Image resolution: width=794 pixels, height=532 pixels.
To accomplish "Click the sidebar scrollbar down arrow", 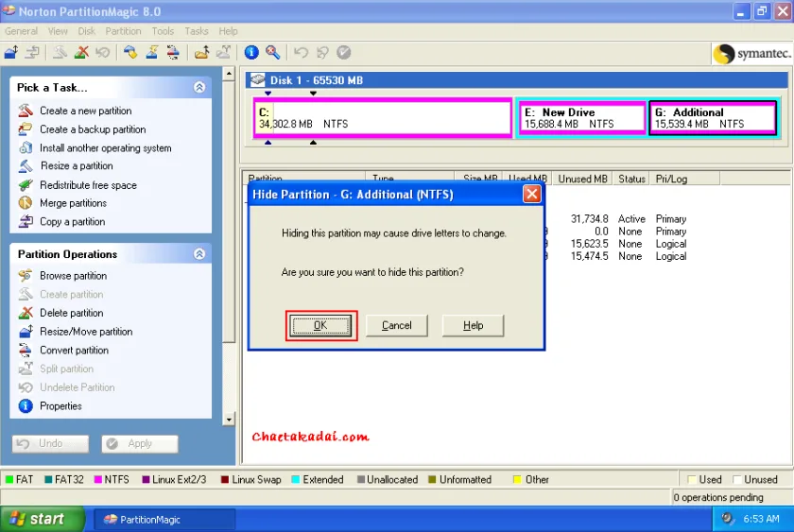I will (229, 420).
